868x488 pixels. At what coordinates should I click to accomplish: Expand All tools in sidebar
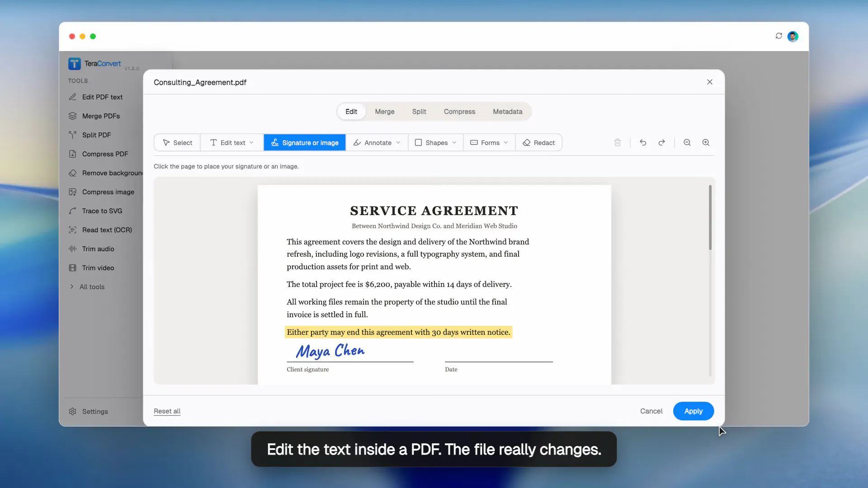click(x=87, y=287)
